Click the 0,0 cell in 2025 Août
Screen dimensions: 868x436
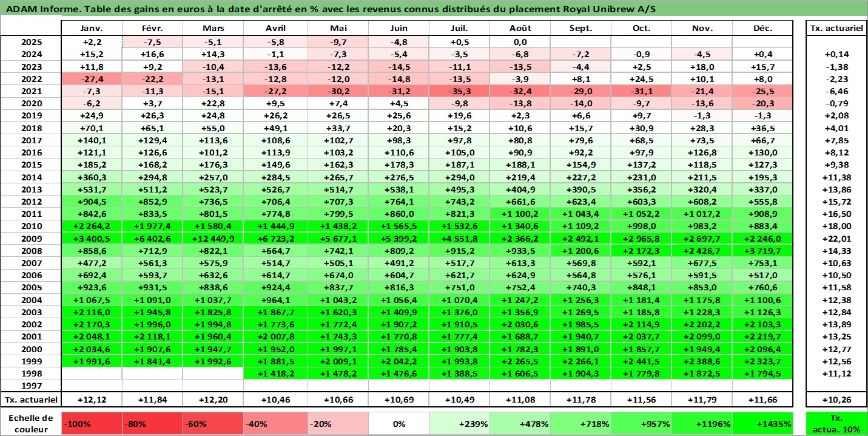pyautogui.click(x=520, y=42)
